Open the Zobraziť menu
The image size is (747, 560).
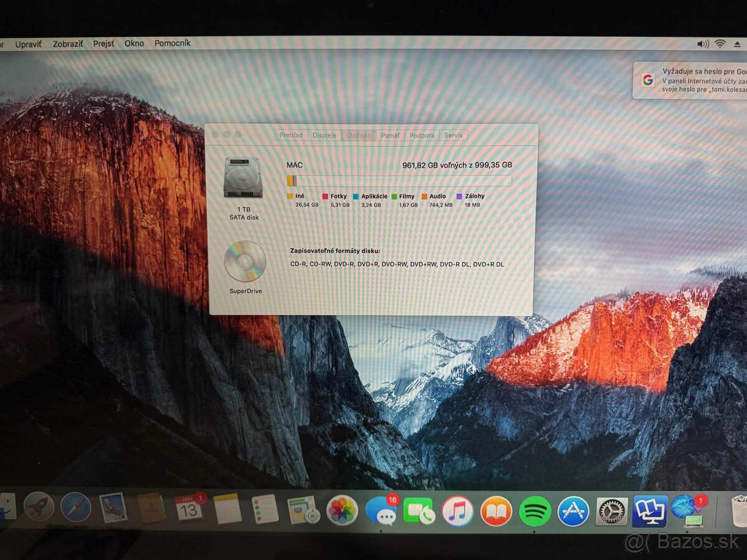tap(68, 44)
